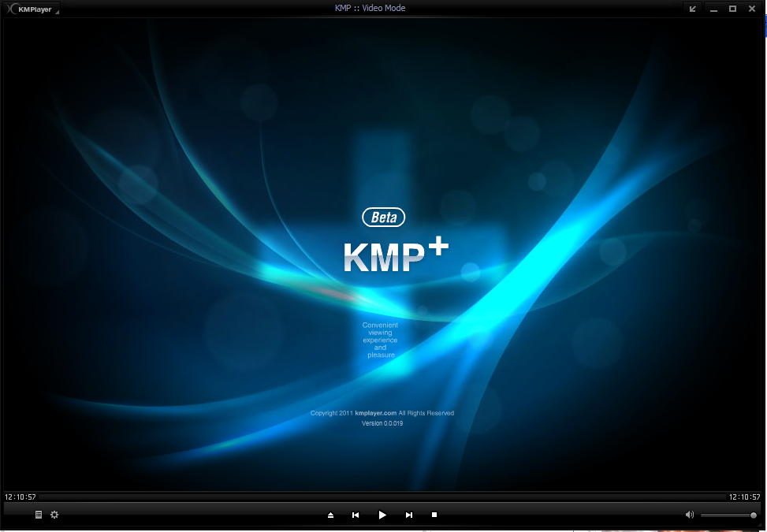Open the KMPlayer main menu logo

click(x=33, y=9)
